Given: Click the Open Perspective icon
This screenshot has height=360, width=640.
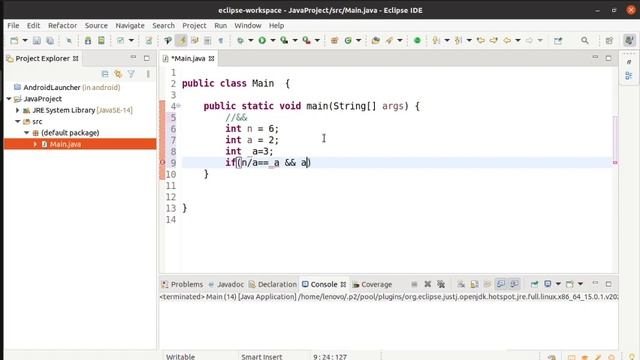Looking at the screenshot, I should point(609,40).
